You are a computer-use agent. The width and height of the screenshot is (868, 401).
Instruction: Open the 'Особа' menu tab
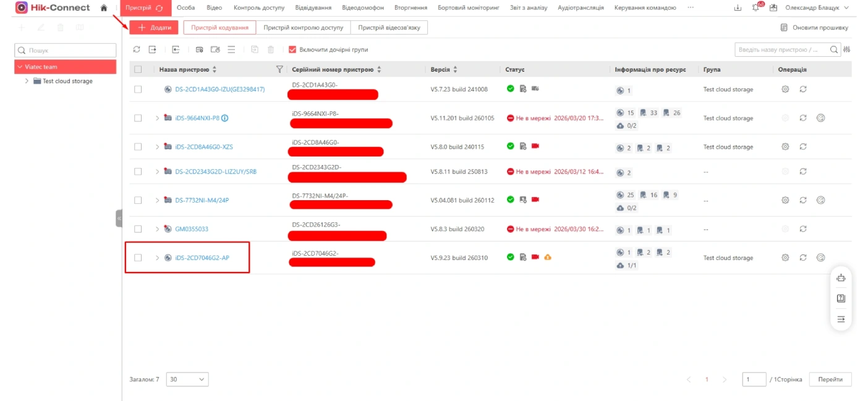coord(186,7)
